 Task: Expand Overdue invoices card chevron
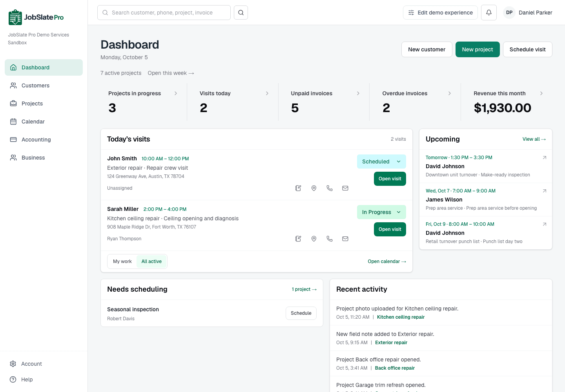click(450, 93)
